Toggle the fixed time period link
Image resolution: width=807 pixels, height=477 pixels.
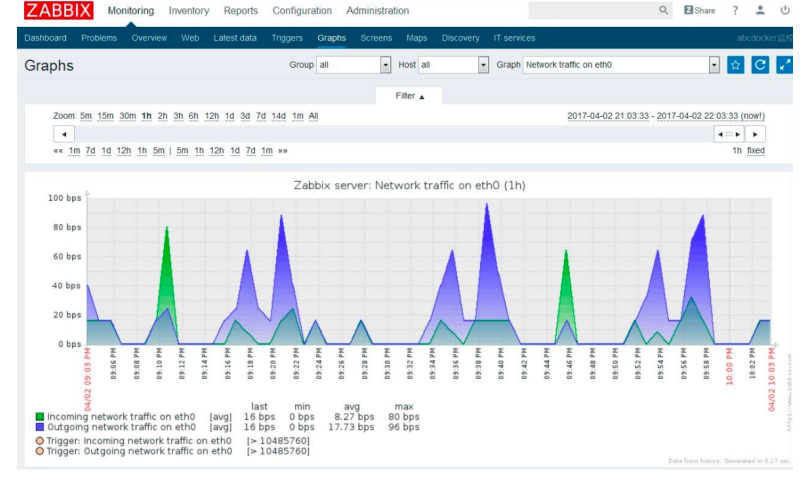pos(756,151)
